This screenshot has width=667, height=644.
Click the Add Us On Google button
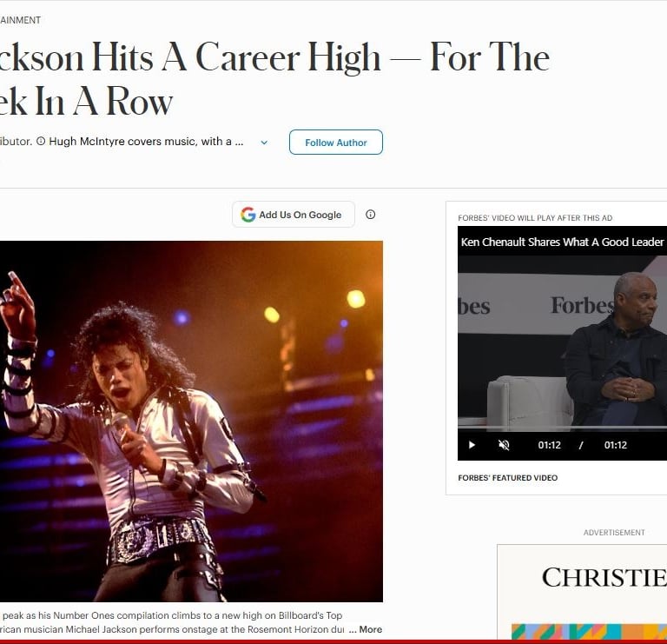[294, 215]
